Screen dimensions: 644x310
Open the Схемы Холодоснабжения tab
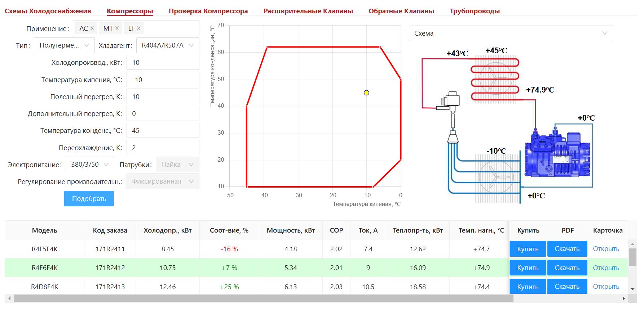click(48, 11)
